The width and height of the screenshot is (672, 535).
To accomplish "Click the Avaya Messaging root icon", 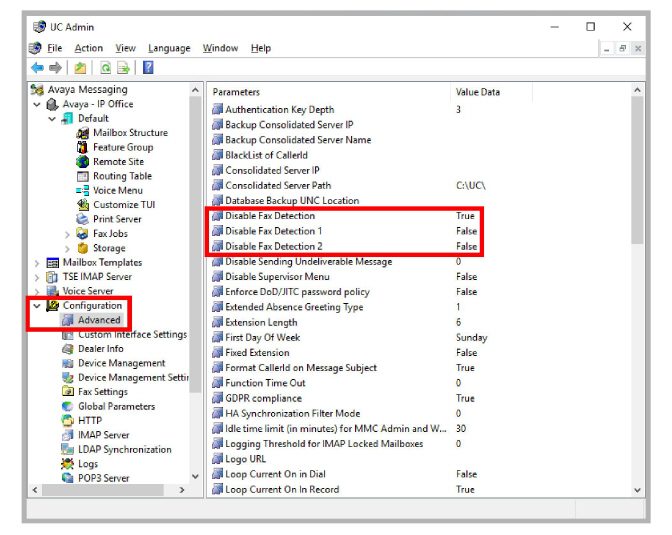I will 37,90.
